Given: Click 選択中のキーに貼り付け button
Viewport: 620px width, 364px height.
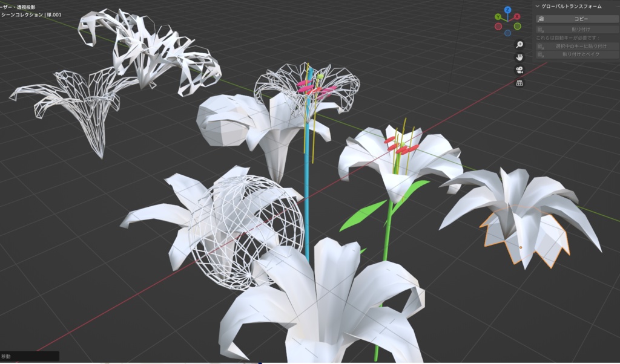Looking at the screenshot, I should 576,46.
